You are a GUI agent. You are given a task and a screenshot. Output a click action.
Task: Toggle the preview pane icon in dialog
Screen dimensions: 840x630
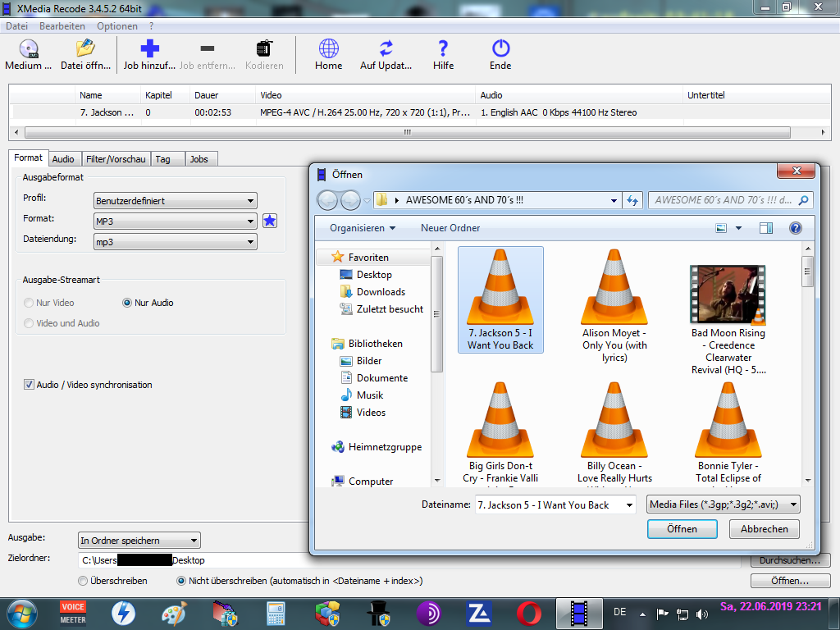(x=766, y=228)
